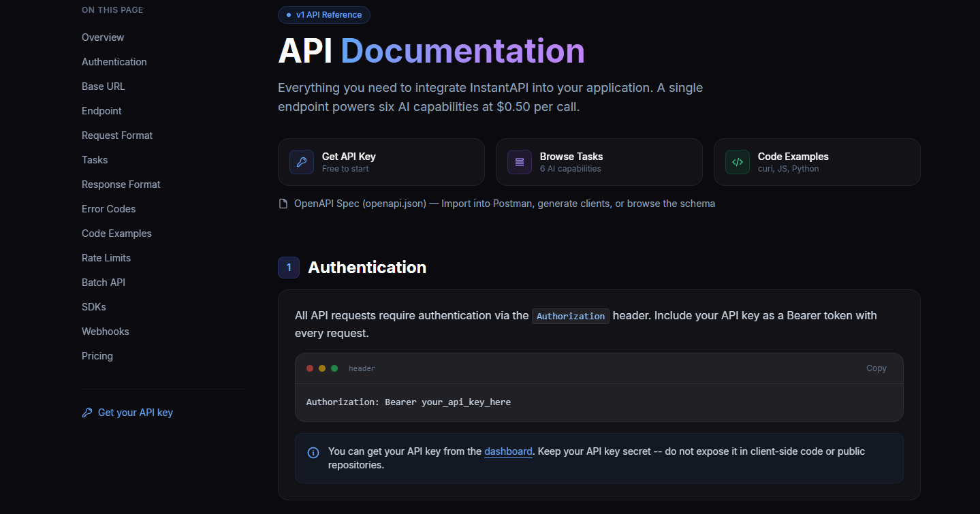
Task: Click the curl, JS, Python subtitle text
Action: (789, 169)
